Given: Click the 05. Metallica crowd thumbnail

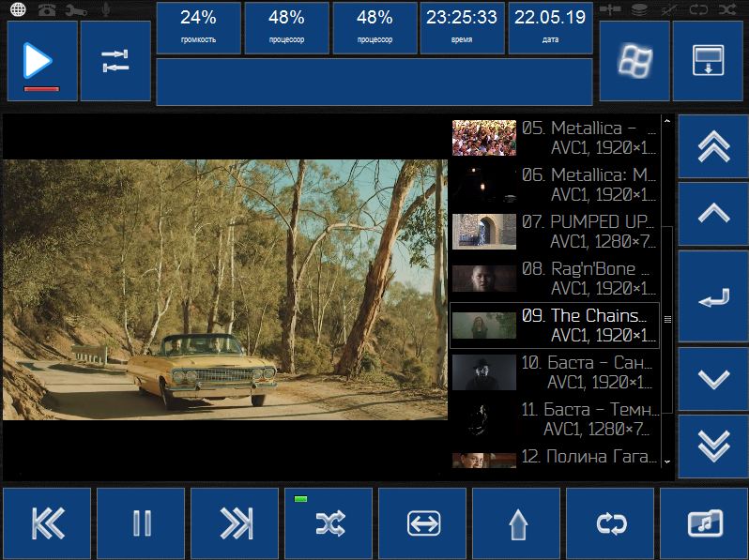Looking at the screenshot, I should pos(484,138).
